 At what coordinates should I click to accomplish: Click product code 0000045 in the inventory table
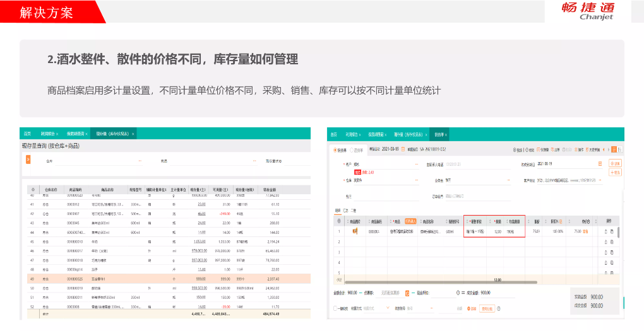tap(72, 223)
